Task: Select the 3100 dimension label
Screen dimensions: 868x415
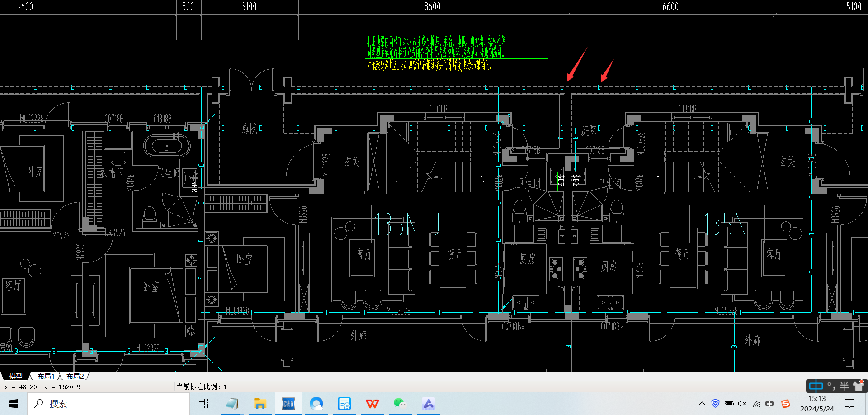Action: pyautogui.click(x=249, y=6)
